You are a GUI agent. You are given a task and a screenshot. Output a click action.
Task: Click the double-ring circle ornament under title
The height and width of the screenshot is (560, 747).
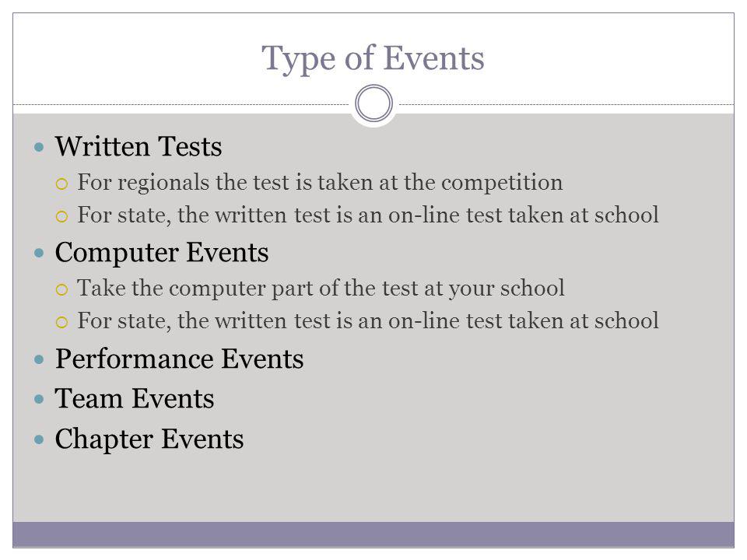pyautogui.click(x=374, y=103)
